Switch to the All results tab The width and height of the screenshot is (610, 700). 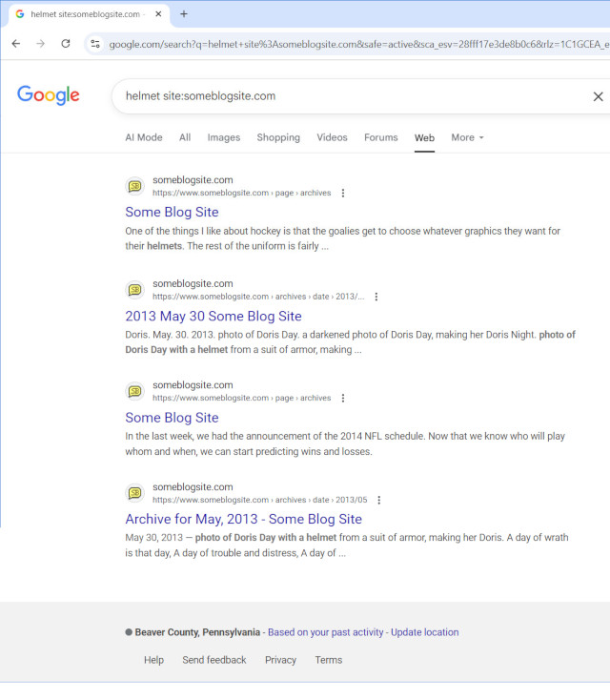(185, 137)
